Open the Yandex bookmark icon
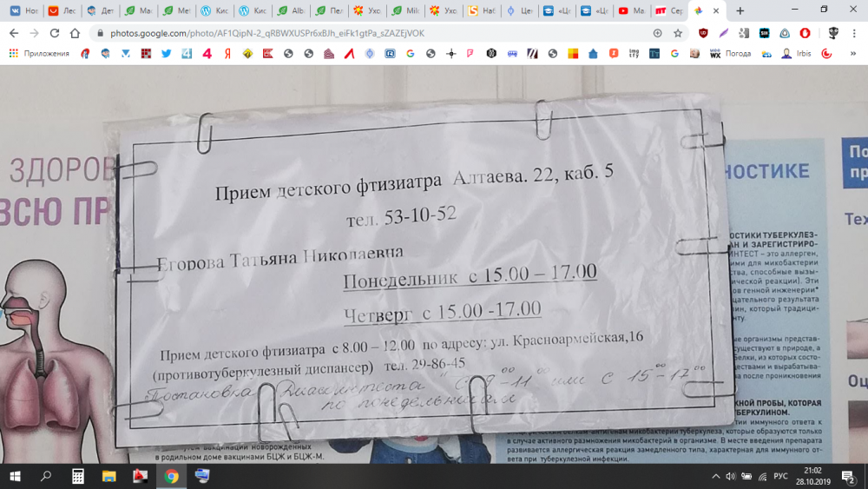This screenshot has height=489, width=868. (x=227, y=54)
